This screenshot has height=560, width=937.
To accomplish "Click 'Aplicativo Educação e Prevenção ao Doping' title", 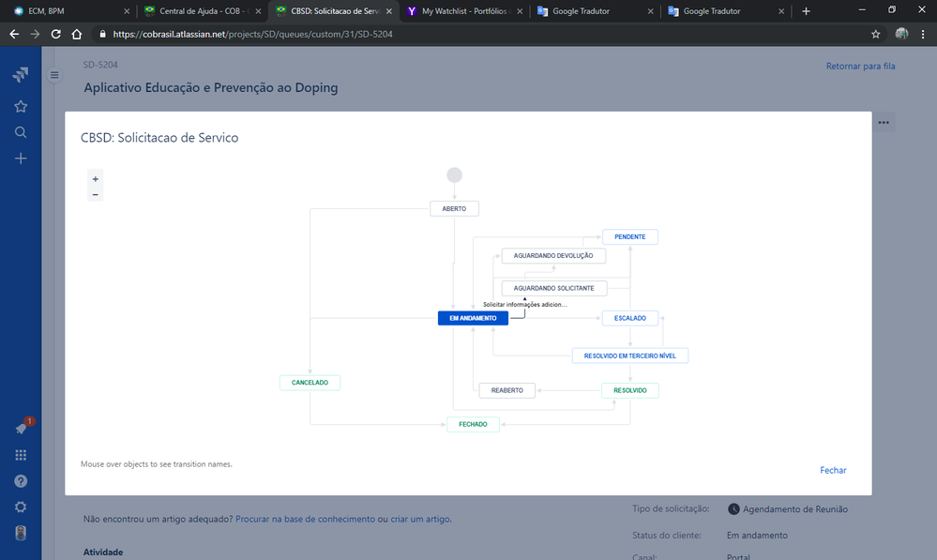I will pyautogui.click(x=211, y=87).
